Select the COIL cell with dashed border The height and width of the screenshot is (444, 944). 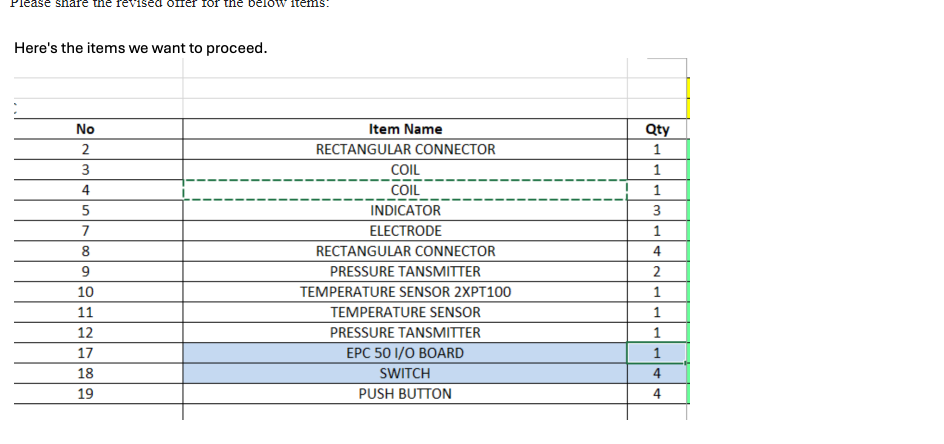(405, 190)
